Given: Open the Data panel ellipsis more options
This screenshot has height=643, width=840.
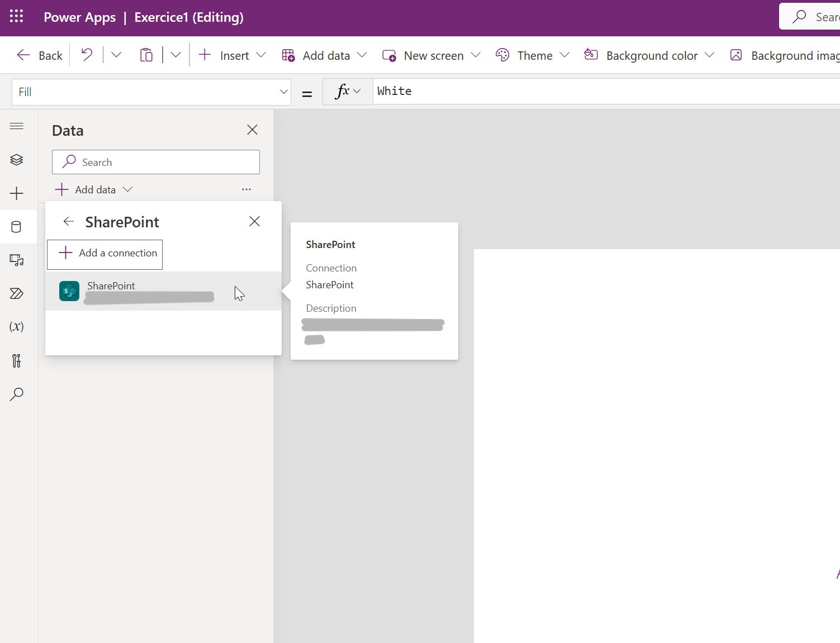Looking at the screenshot, I should tap(246, 189).
